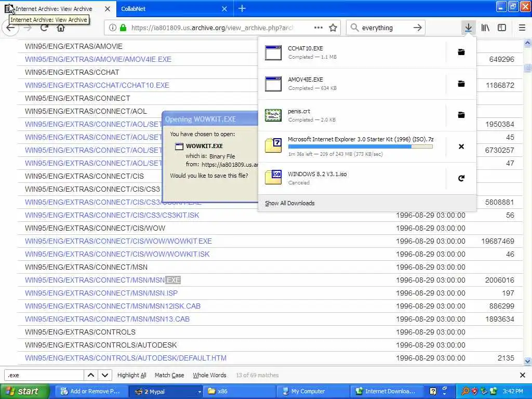This screenshot has height=399, width=532.
Task: Open the MSN.ISP link
Action: tap(101, 293)
